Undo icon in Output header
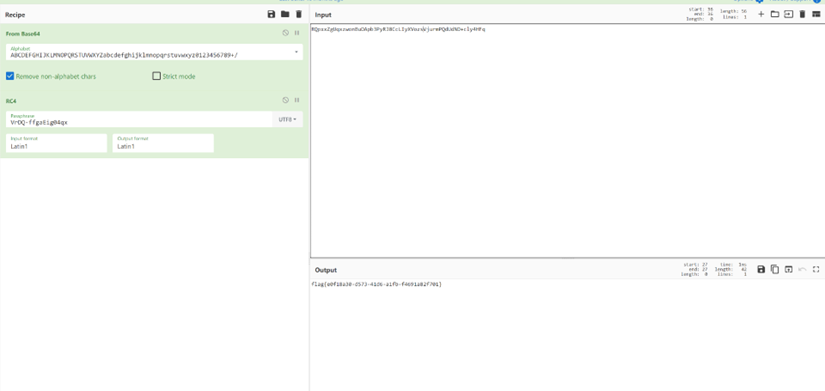Image resolution: width=825 pixels, height=391 pixels. (802, 269)
